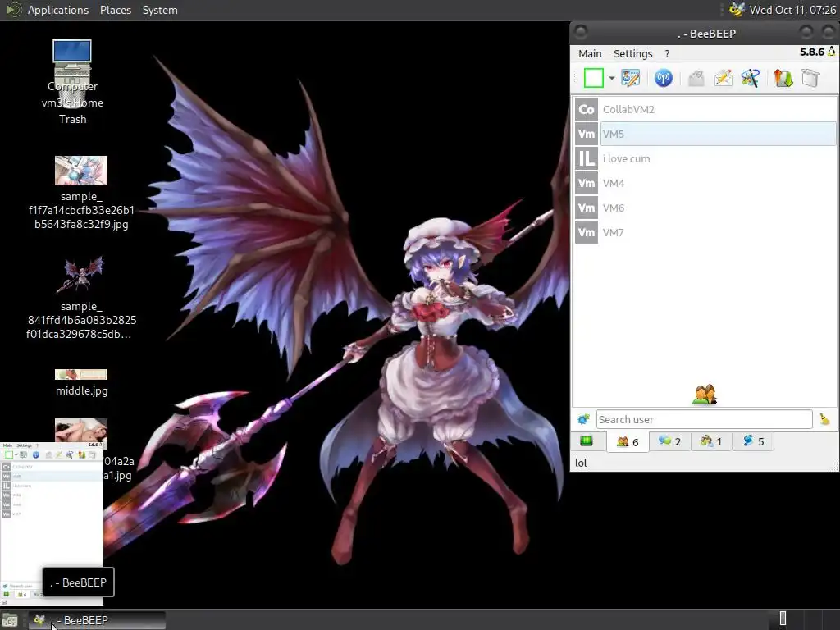Click the broom clear-search icon

click(x=825, y=419)
